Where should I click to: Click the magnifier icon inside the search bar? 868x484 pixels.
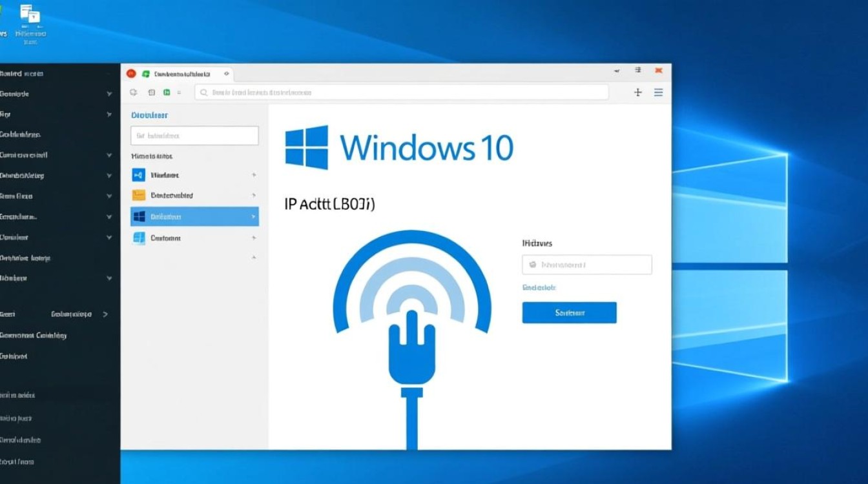click(x=204, y=92)
